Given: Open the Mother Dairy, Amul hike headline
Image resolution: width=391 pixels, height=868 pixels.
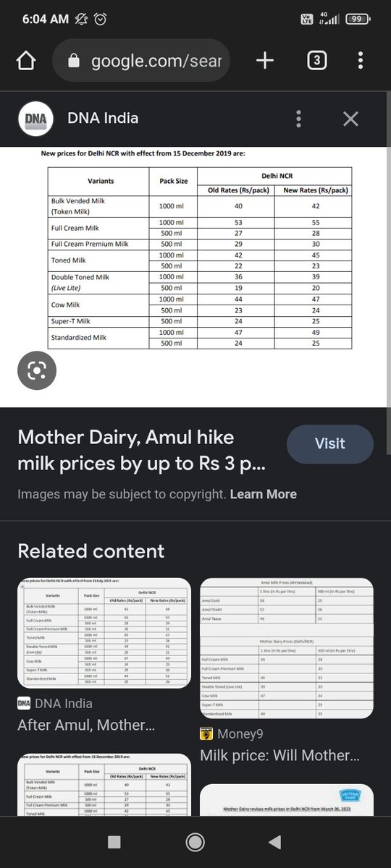Looking at the screenshot, I should coord(141,451).
